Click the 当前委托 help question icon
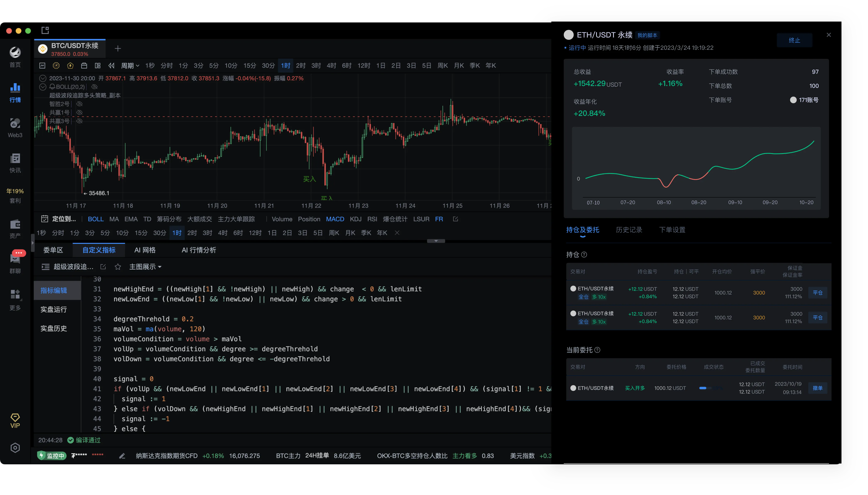 pos(597,349)
